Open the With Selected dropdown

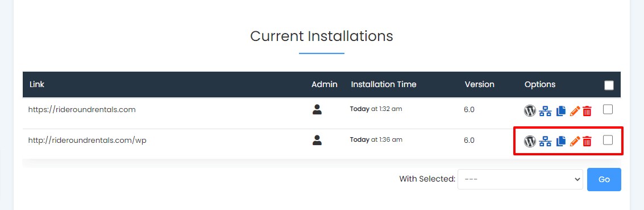[x=520, y=179]
